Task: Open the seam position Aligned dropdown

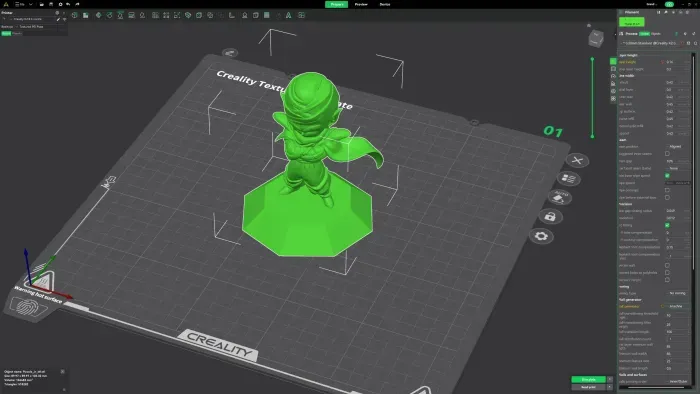Action: click(677, 146)
